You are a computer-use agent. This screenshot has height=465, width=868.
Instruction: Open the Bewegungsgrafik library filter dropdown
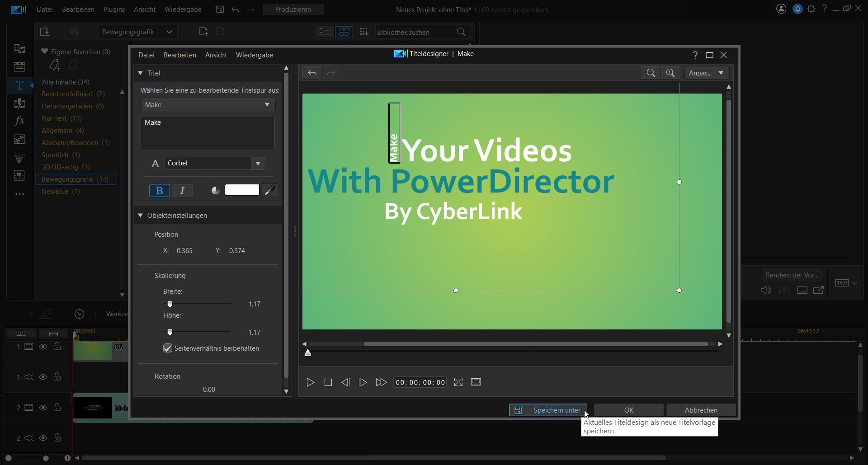coord(137,32)
